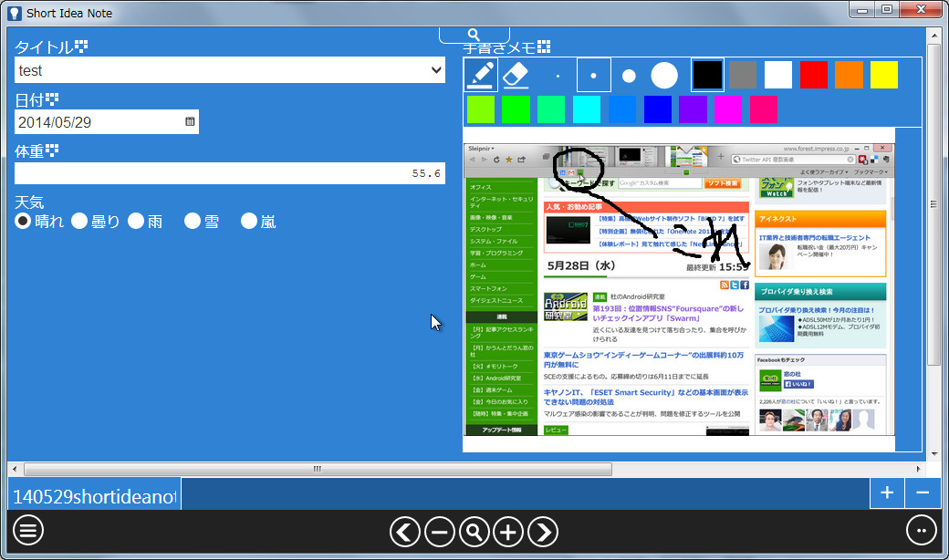Viewport: 949px width, 560px height.
Task: Pick the cyan color swatch
Action: coord(587,110)
